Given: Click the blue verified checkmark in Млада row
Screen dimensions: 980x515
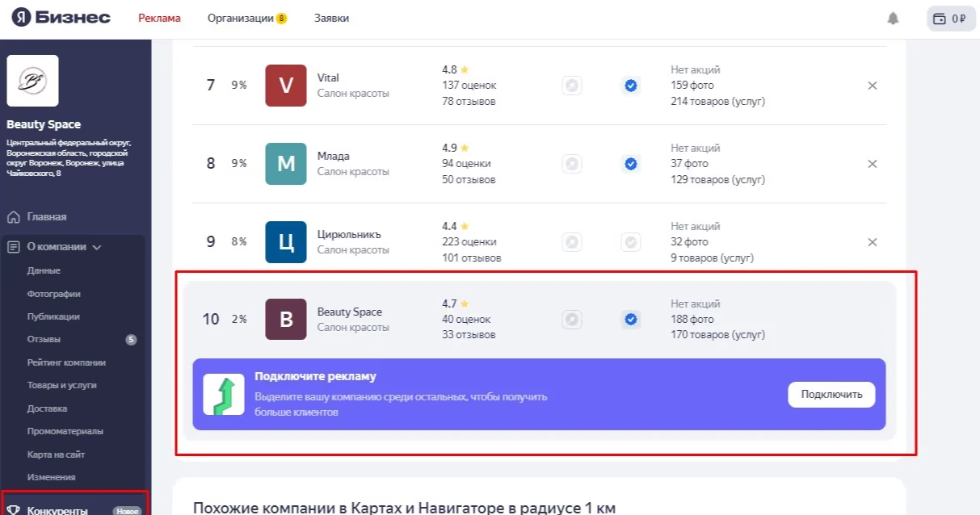Looking at the screenshot, I should coord(631,164).
